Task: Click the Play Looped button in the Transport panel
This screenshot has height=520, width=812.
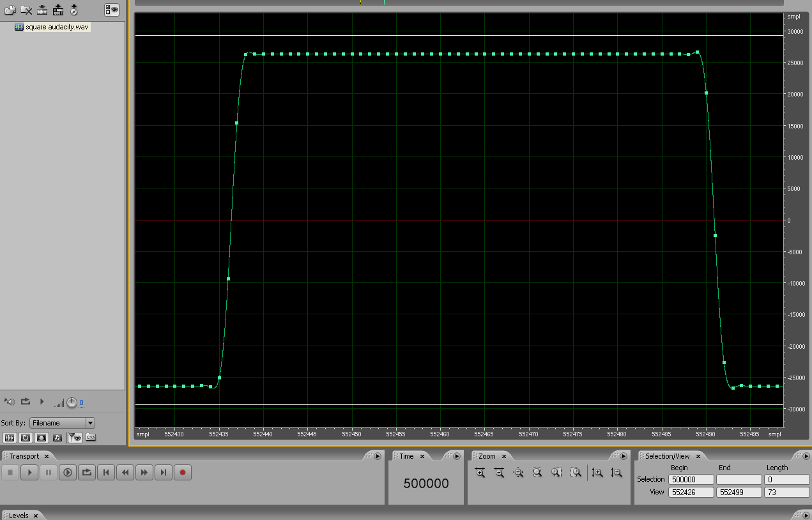Action: [87, 473]
